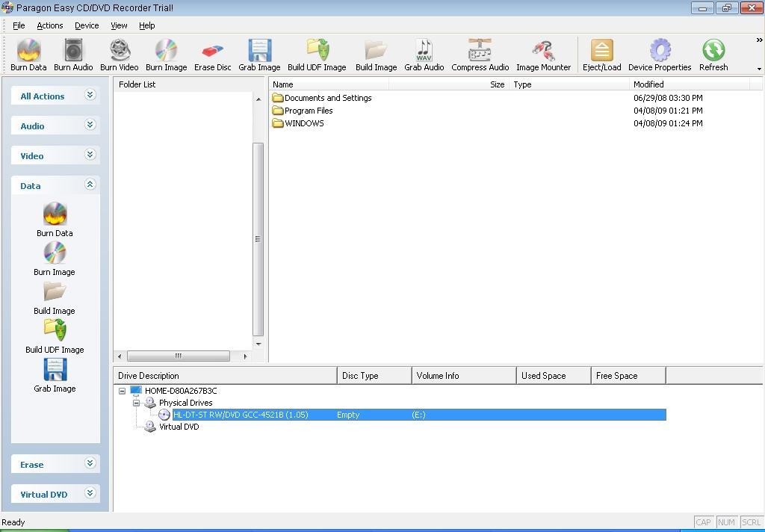Click the Used Space column header
This screenshot has height=532, width=765.
pyautogui.click(x=554, y=376)
